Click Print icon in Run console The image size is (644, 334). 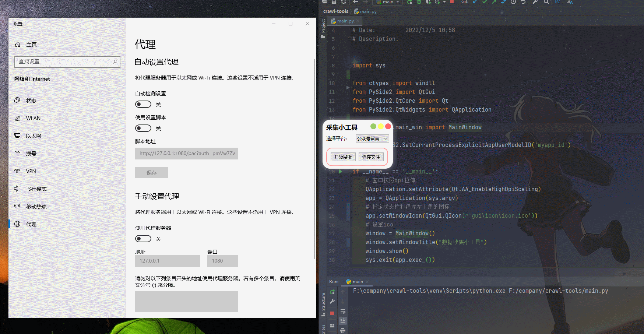pos(343,330)
